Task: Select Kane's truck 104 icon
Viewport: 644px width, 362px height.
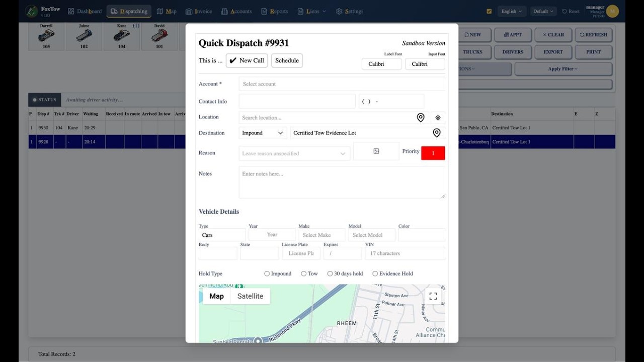Action: 122,36
